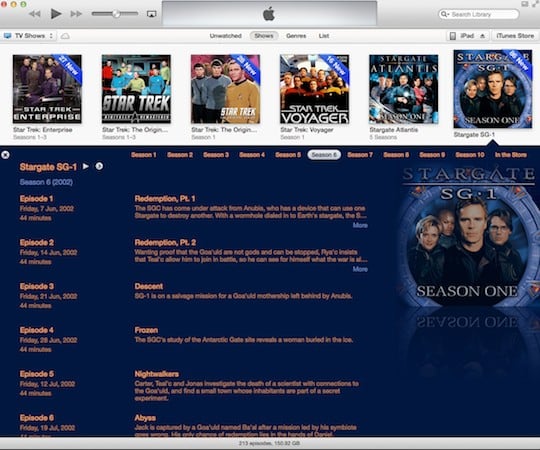Viewport: 540px width, 450px height.
Task: Click the rewind previous track button
Action: (x=34, y=14)
